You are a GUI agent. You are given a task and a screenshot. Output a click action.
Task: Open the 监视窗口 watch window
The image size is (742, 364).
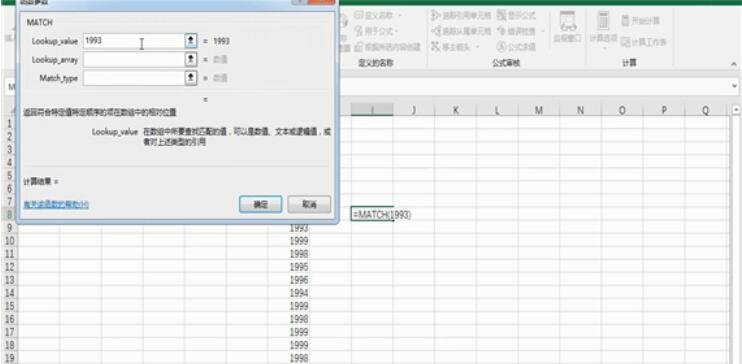point(567,27)
